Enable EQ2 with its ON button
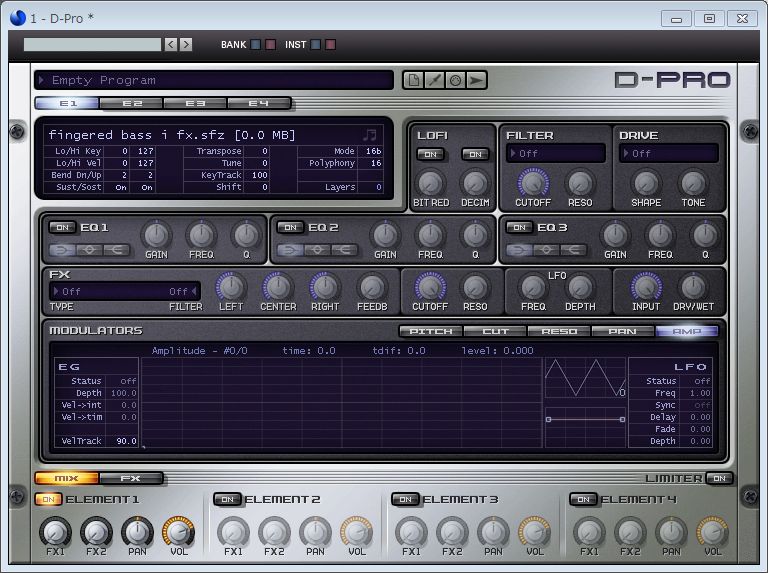The width and height of the screenshot is (768, 573). (x=290, y=227)
